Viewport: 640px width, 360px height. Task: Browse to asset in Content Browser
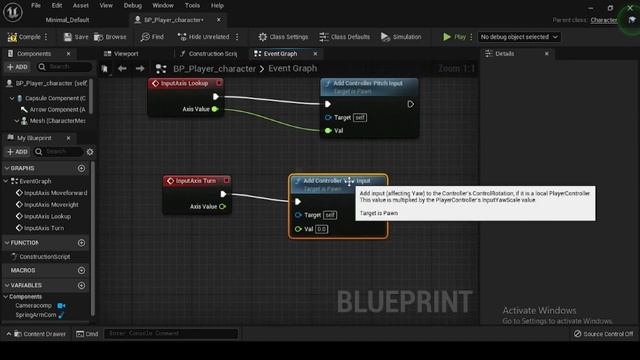click(110, 37)
